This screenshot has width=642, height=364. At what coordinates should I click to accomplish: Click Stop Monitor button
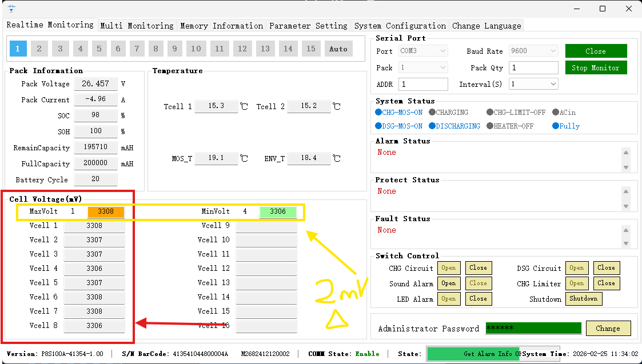[x=596, y=67]
